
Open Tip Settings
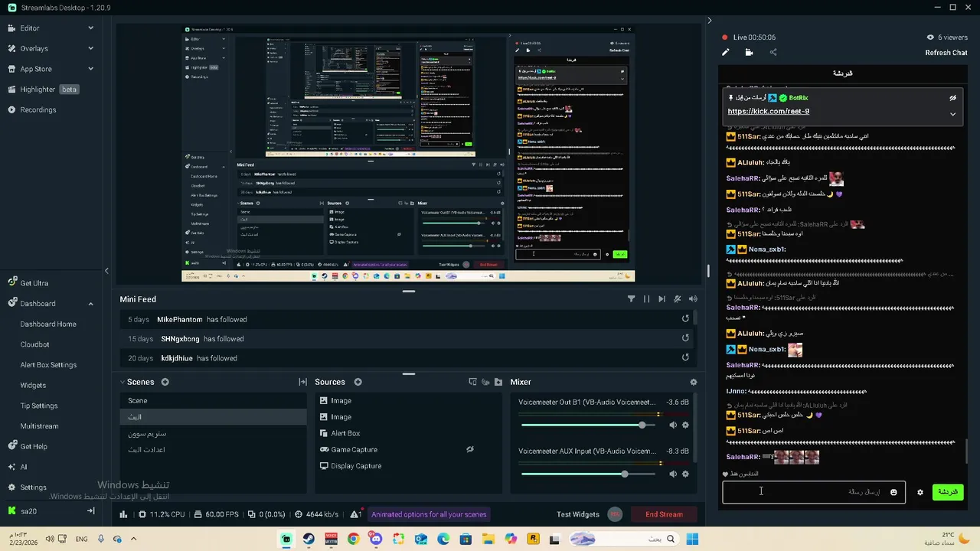tap(39, 406)
